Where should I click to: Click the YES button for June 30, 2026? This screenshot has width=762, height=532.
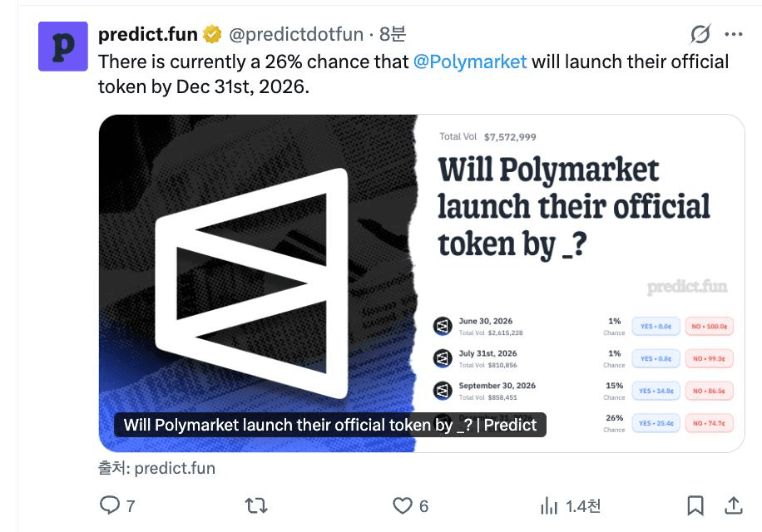(x=656, y=326)
